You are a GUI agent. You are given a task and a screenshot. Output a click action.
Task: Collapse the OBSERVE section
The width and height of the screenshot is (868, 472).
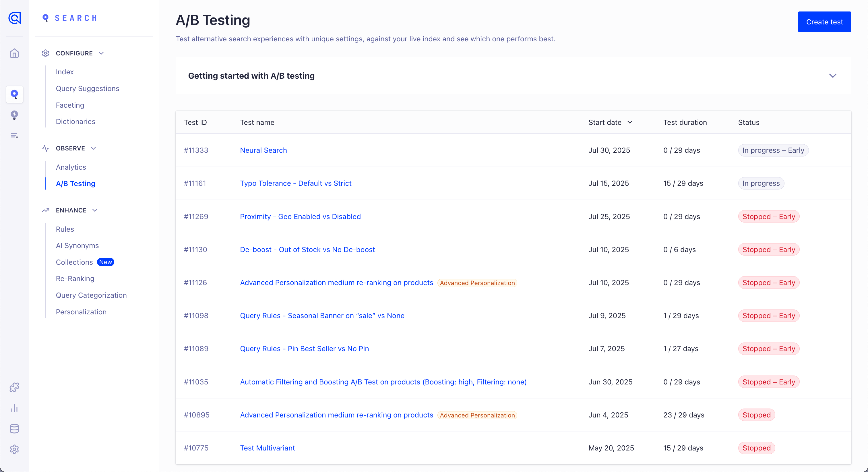pos(93,148)
